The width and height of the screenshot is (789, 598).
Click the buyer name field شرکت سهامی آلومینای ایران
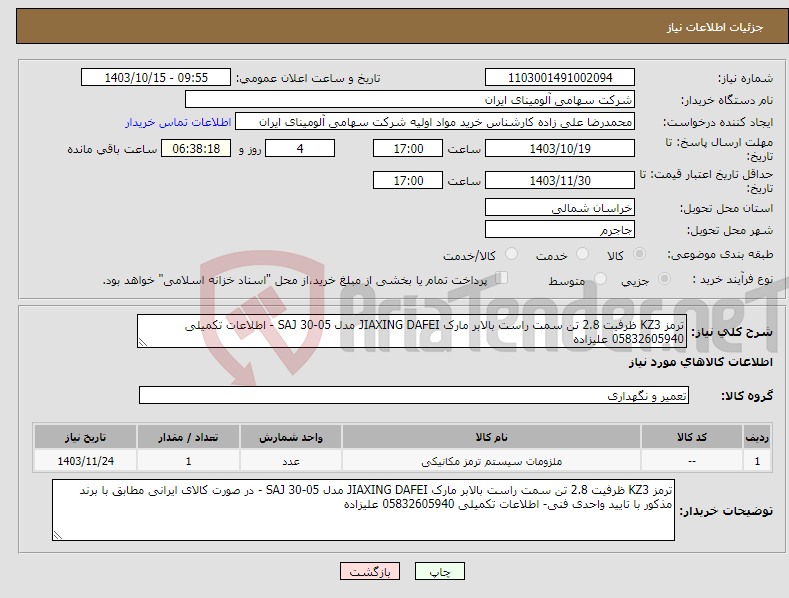click(x=410, y=99)
